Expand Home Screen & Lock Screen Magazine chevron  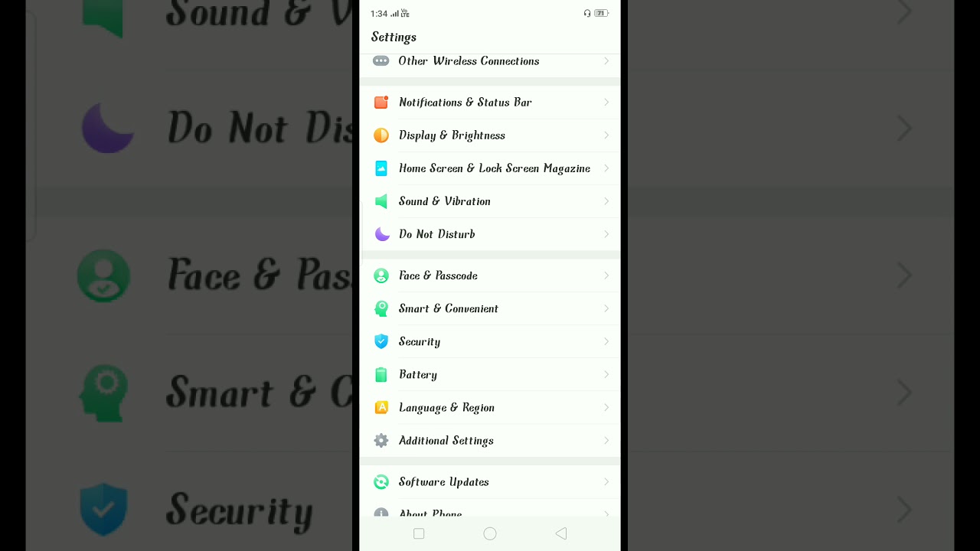(x=606, y=168)
